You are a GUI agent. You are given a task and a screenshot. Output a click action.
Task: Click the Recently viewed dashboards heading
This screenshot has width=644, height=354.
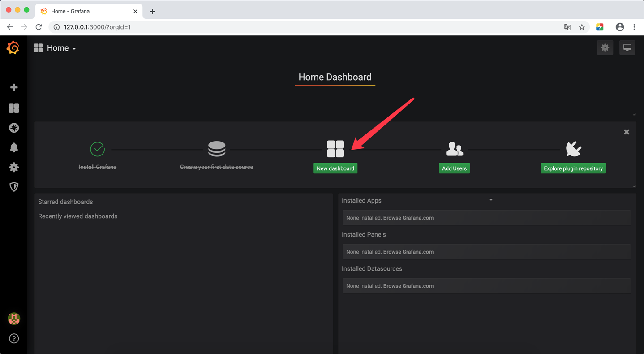click(78, 216)
